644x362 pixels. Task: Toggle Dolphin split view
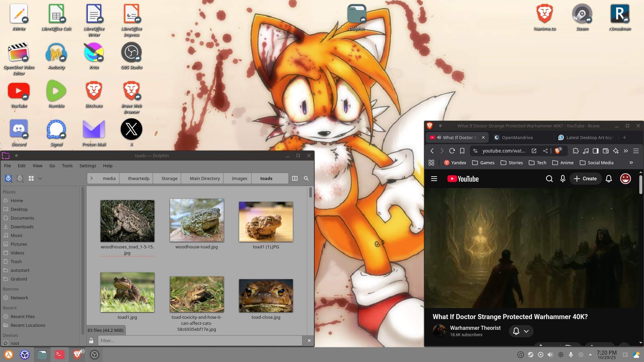295,178
